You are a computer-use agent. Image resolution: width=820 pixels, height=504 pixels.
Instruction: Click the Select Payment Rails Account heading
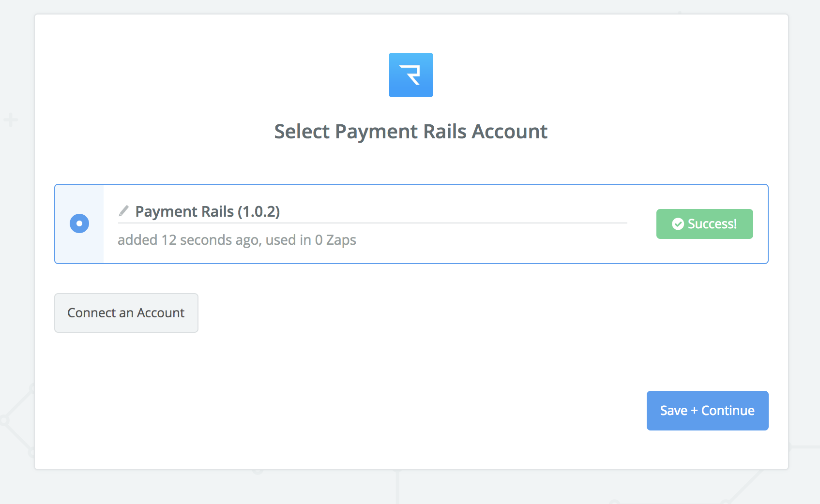411,132
